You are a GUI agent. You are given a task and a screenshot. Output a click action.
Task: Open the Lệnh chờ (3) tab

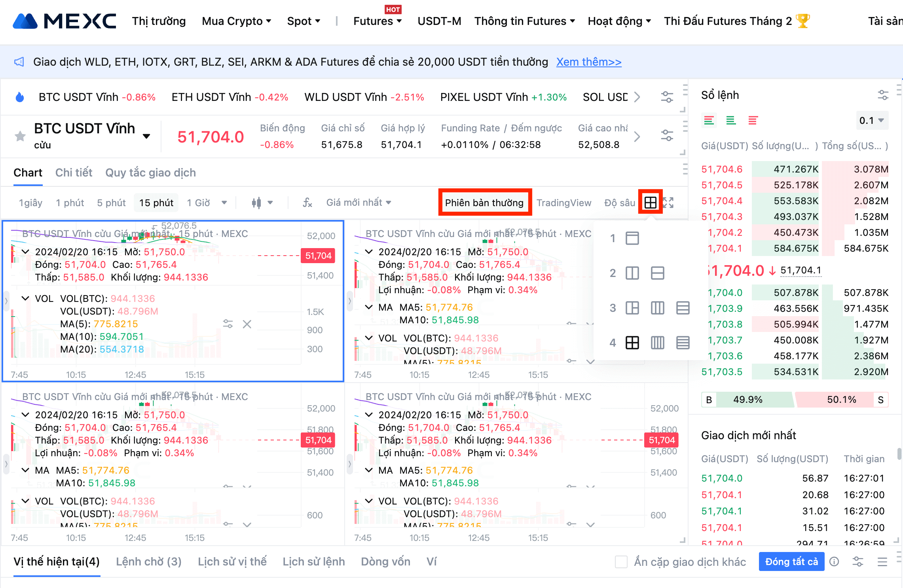tap(148, 562)
